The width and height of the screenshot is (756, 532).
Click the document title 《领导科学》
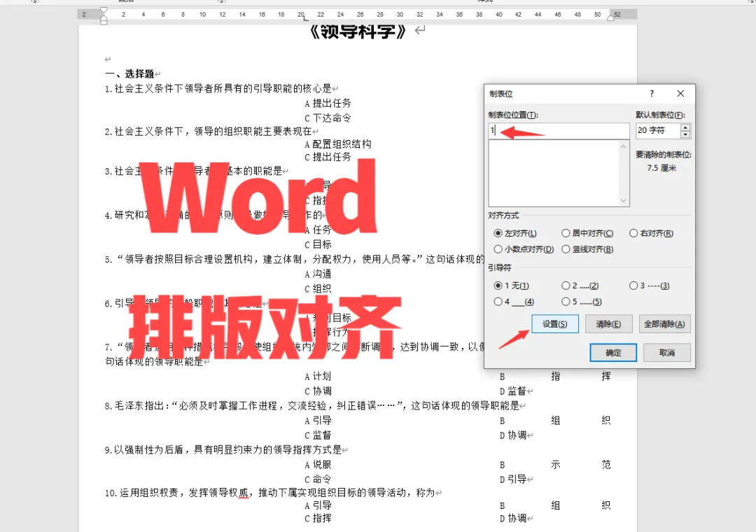[x=359, y=31]
